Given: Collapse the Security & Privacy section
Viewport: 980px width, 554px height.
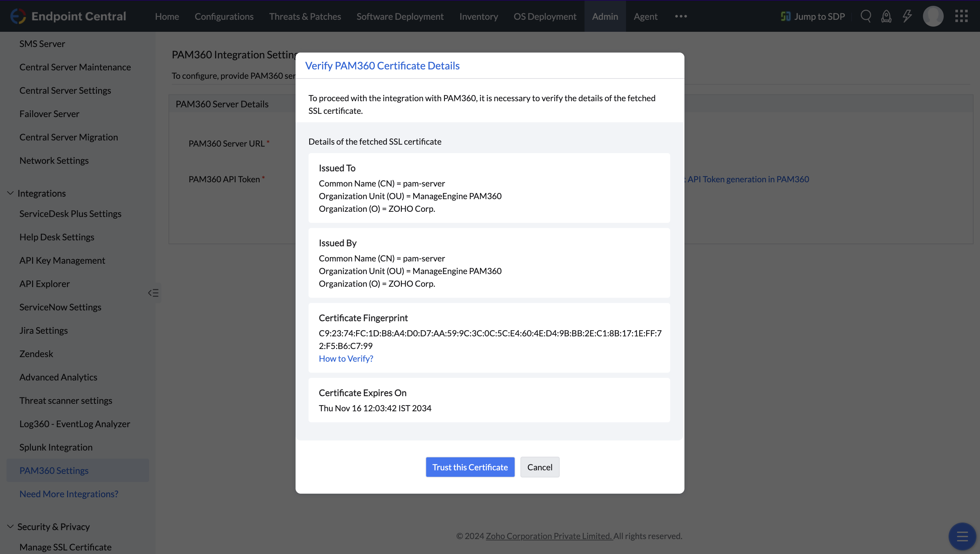Looking at the screenshot, I should (10, 526).
